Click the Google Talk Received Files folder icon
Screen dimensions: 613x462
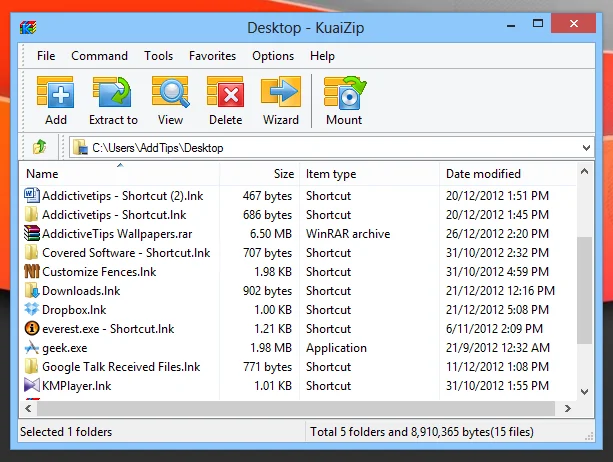pyautogui.click(x=31, y=366)
